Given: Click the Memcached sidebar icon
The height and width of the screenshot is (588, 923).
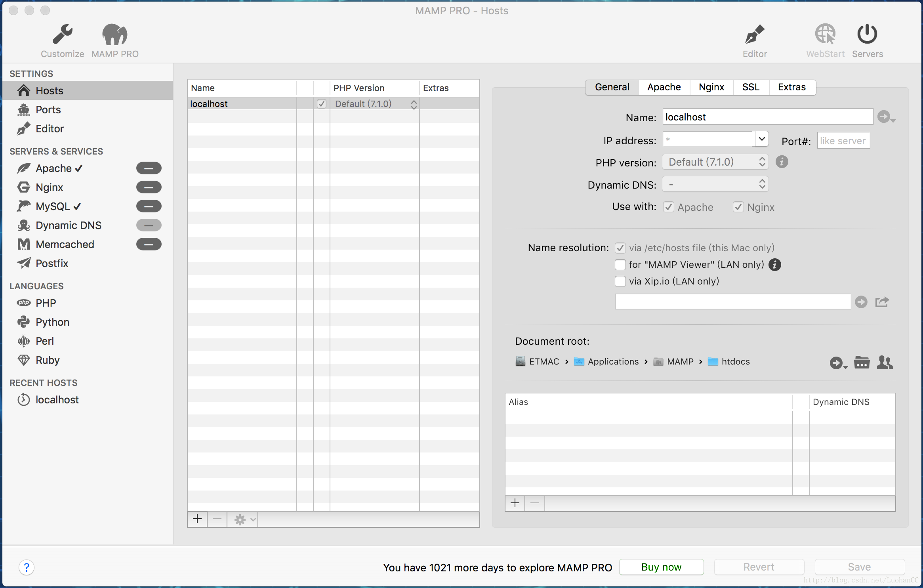Looking at the screenshot, I should pos(23,244).
